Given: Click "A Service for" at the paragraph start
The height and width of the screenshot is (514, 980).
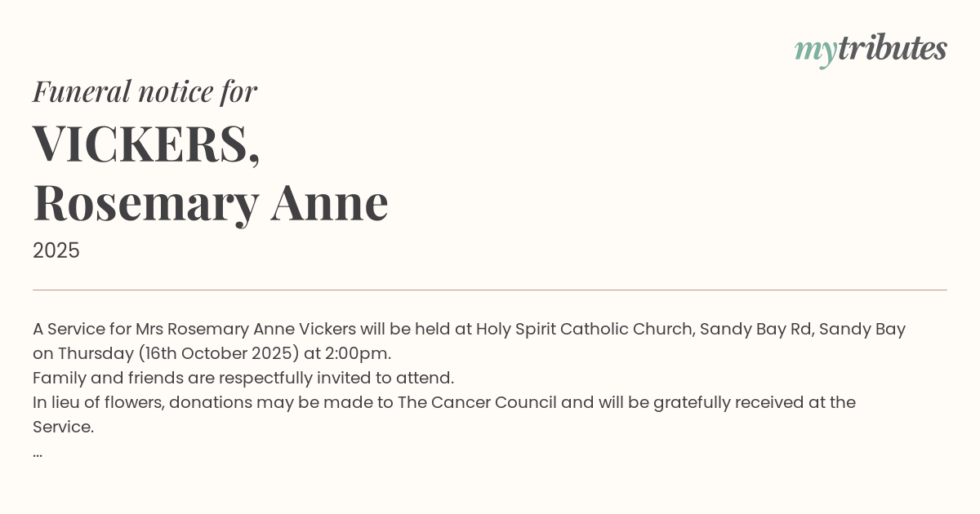Looking at the screenshot, I should [x=82, y=330].
